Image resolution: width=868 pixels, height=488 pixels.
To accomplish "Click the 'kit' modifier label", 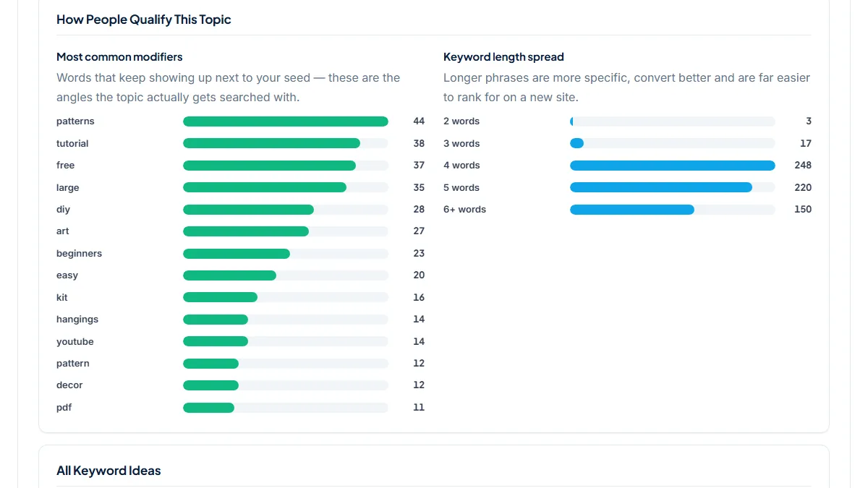I will pos(62,297).
